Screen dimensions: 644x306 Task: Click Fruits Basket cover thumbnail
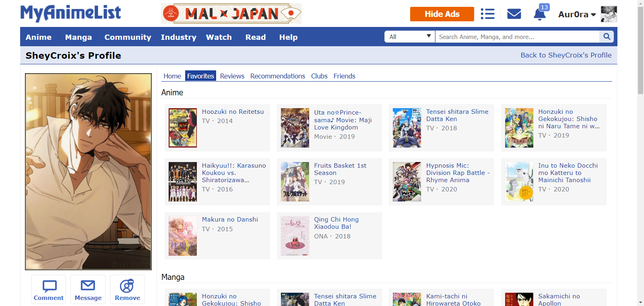(x=295, y=182)
